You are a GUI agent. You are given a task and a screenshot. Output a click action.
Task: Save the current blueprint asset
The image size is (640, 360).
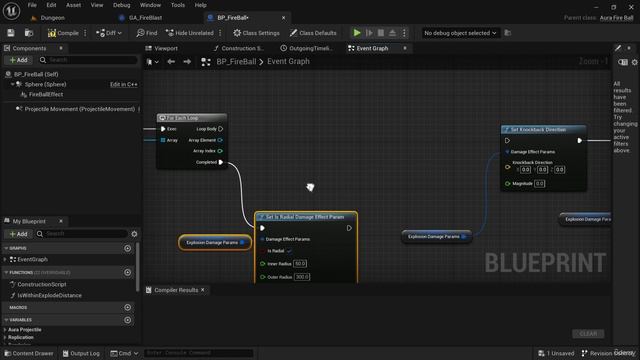11,33
